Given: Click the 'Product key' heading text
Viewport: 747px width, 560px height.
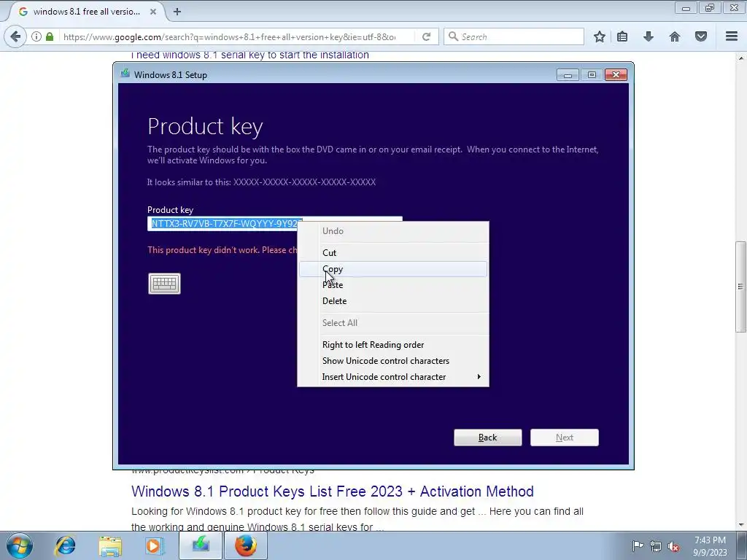Looking at the screenshot, I should pyautogui.click(x=205, y=126).
